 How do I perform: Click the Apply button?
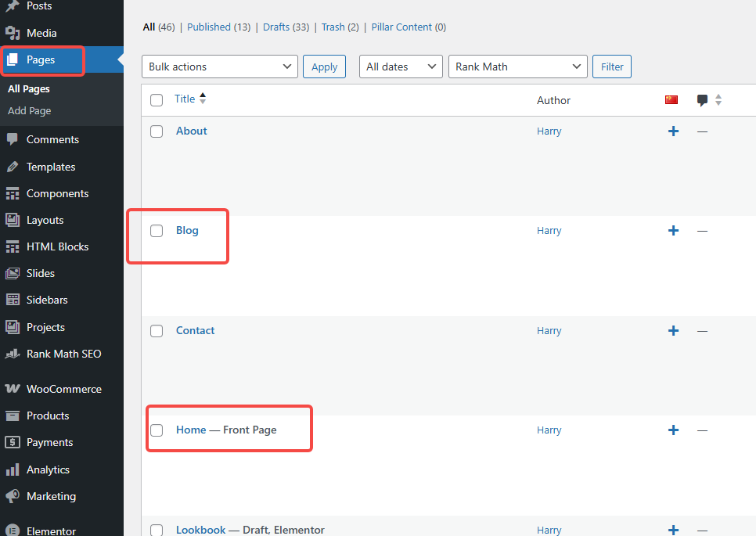[x=325, y=67]
